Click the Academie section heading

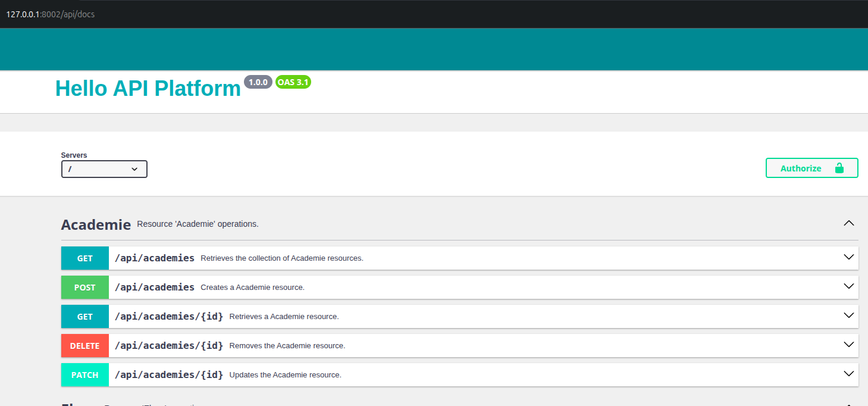96,224
